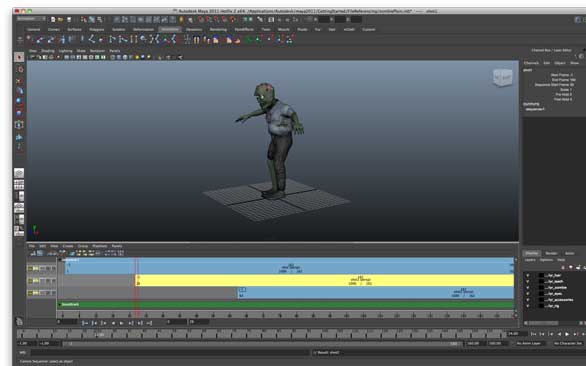Open the viewport Shading menu

click(48, 51)
